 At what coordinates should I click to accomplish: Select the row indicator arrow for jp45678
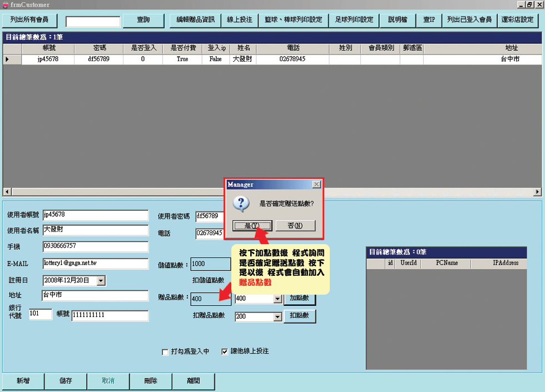tap(7, 59)
